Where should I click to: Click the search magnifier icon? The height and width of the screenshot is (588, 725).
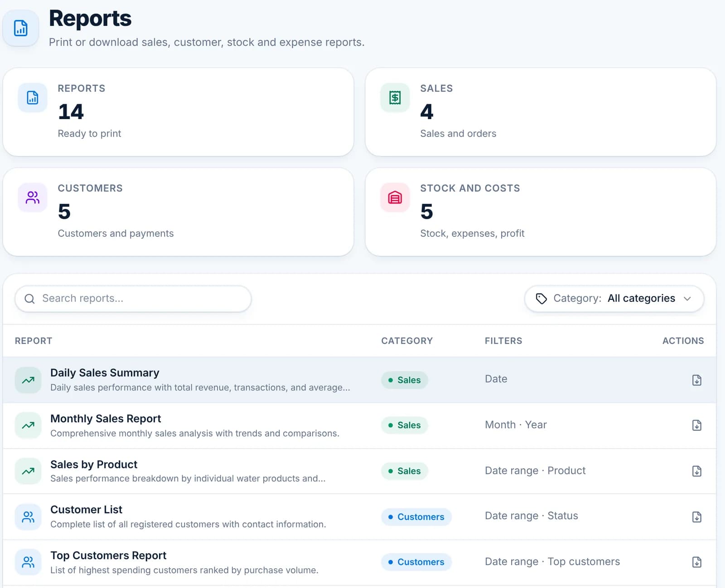29,299
